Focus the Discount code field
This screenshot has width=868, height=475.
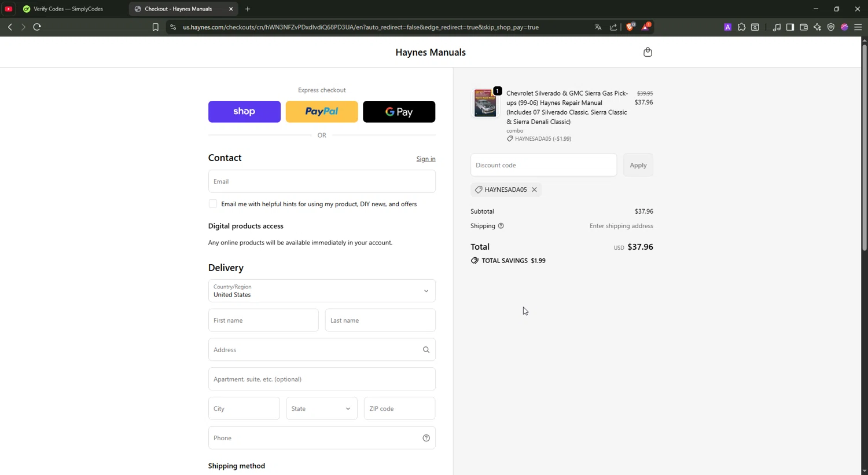pyautogui.click(x=543, y=165)
